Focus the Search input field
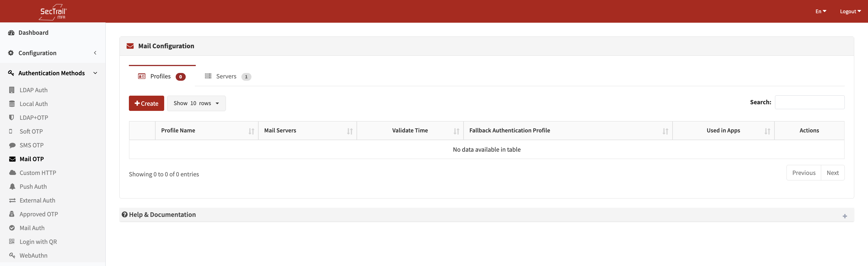The image size is (868, 266). (x=809, y=102)
